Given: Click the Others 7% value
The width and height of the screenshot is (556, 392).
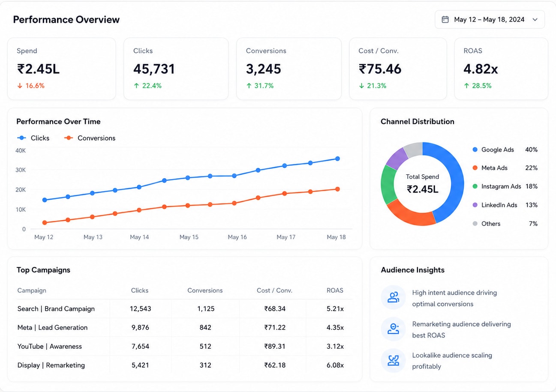Looking at the screenshot, I should [x=533, y=224].
